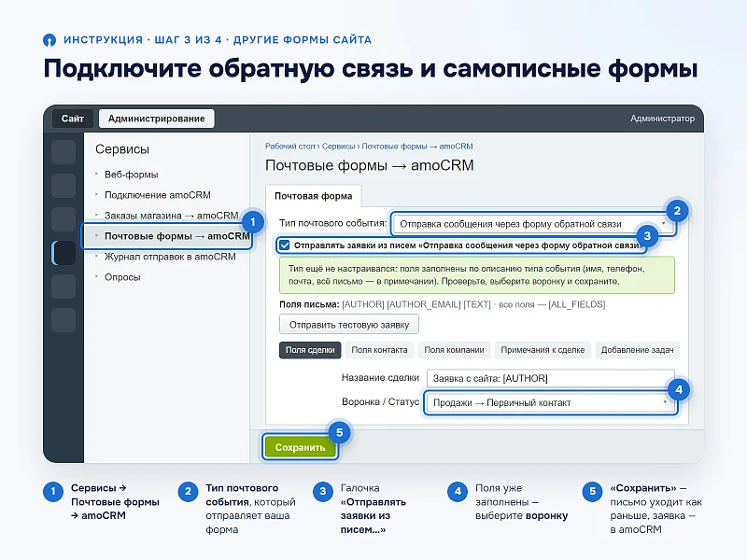Open Подключение amoCRM menu item
Image resolution: width=747 pixels, height=560 pixels.
157,195
